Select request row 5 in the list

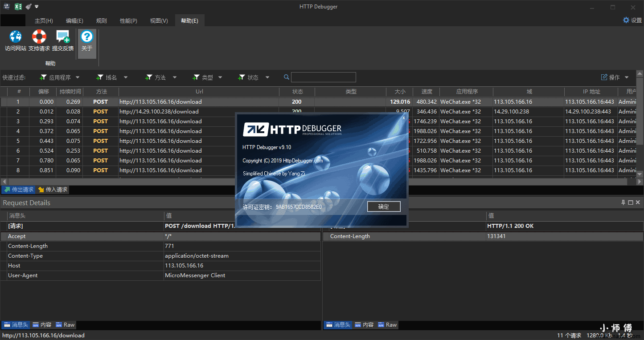pos(318,141)
